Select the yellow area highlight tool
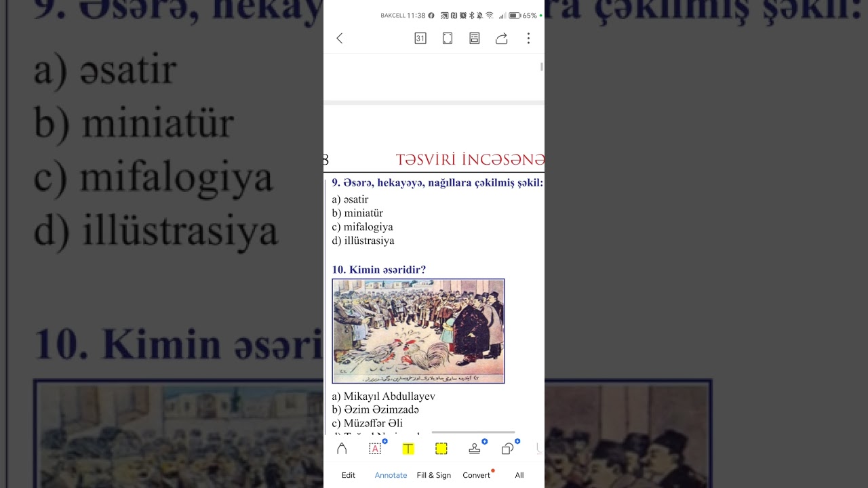Viewport: 868px width, 488px height. pyautogui.click(x=441, y=449)
